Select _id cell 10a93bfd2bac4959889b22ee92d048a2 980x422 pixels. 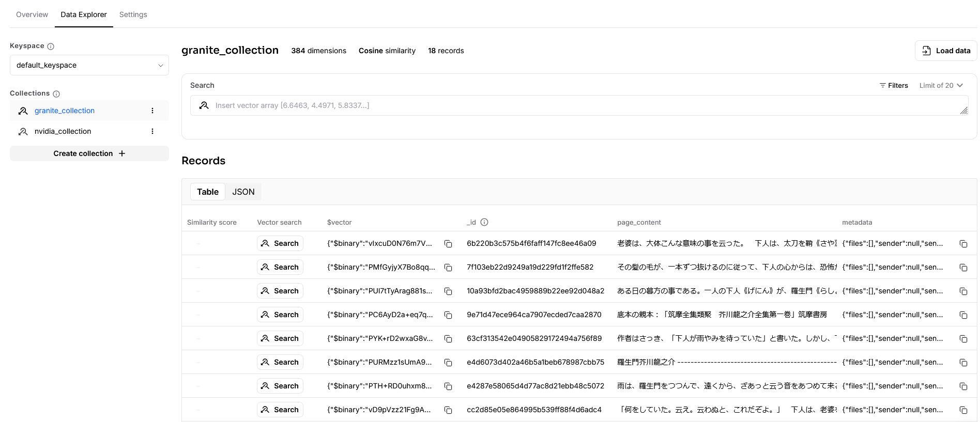(x=535, y=291)
